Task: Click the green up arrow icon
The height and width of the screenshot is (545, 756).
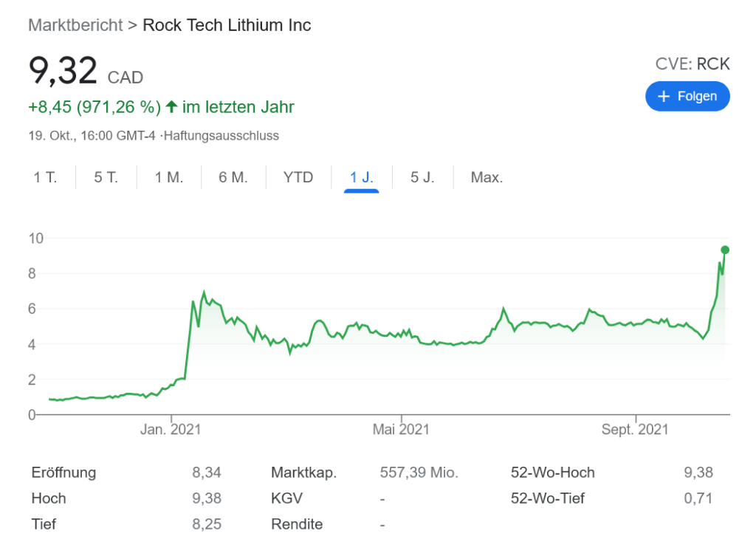Action: [x=171, y=107]
